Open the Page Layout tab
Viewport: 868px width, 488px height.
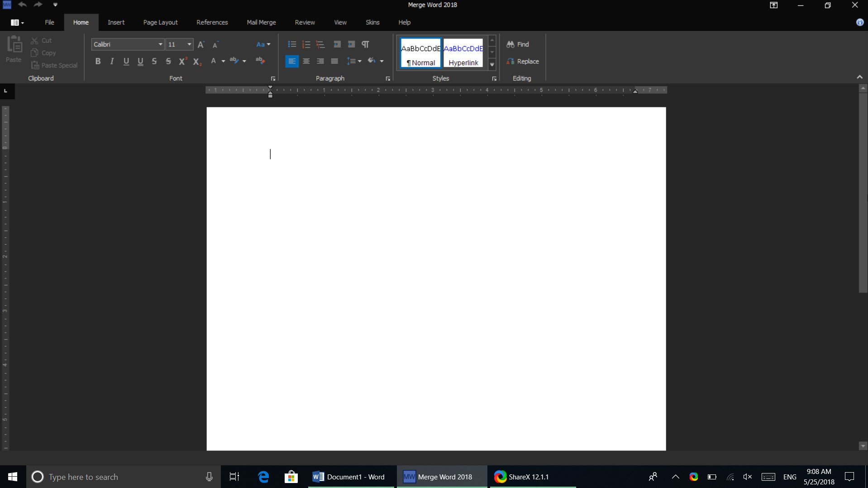tap(160, 22)
